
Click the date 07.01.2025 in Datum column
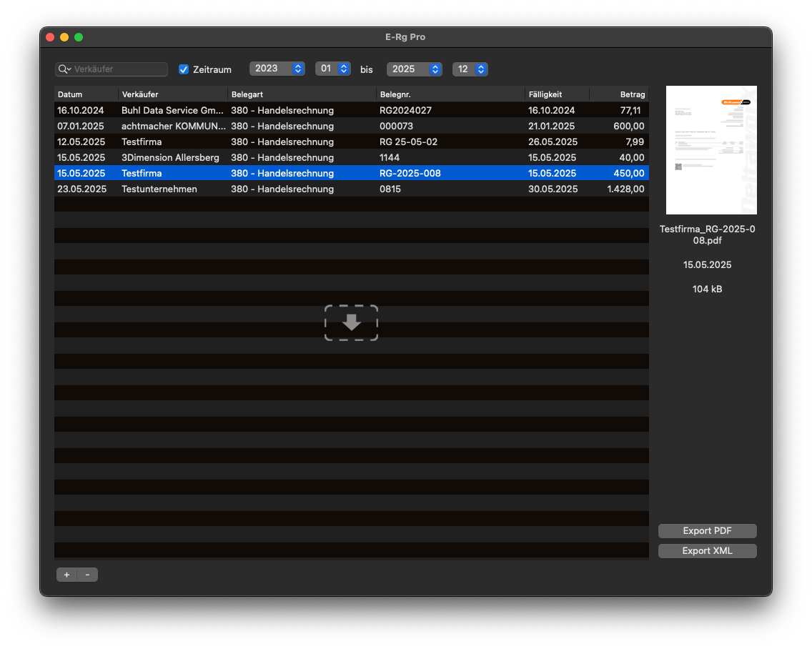click(80, 126)
